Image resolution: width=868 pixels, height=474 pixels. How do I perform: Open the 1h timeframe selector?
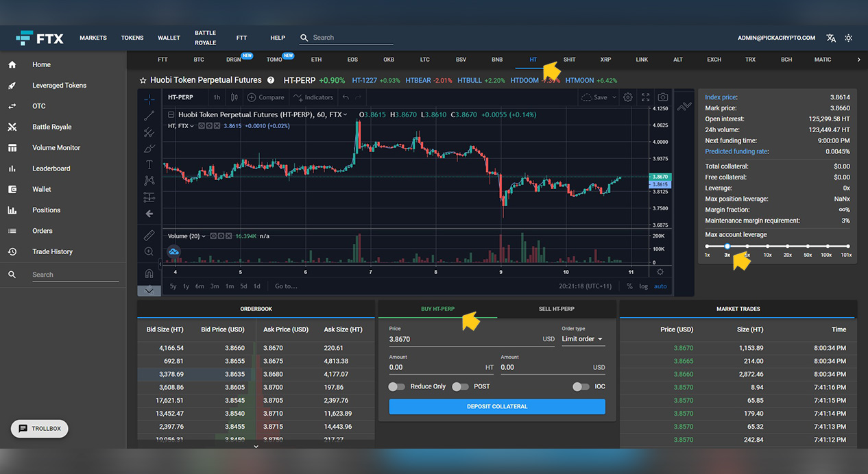coord(217,97)
